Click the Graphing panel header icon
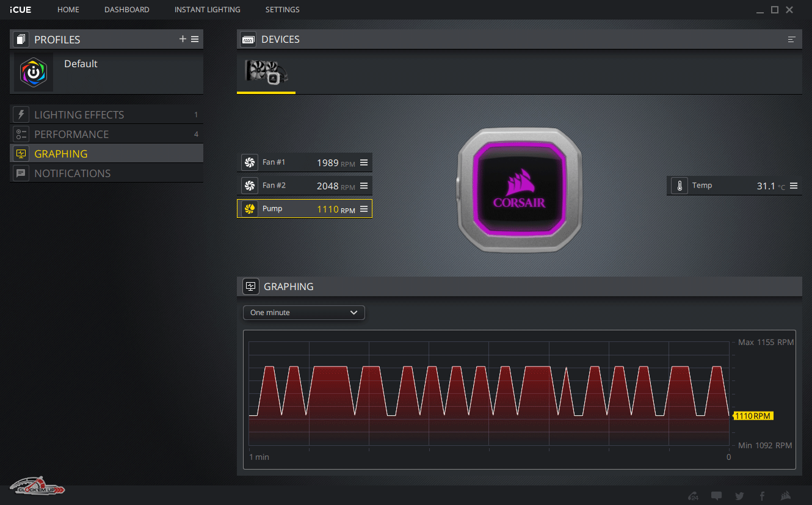The image size is (812, 505). 250,286
